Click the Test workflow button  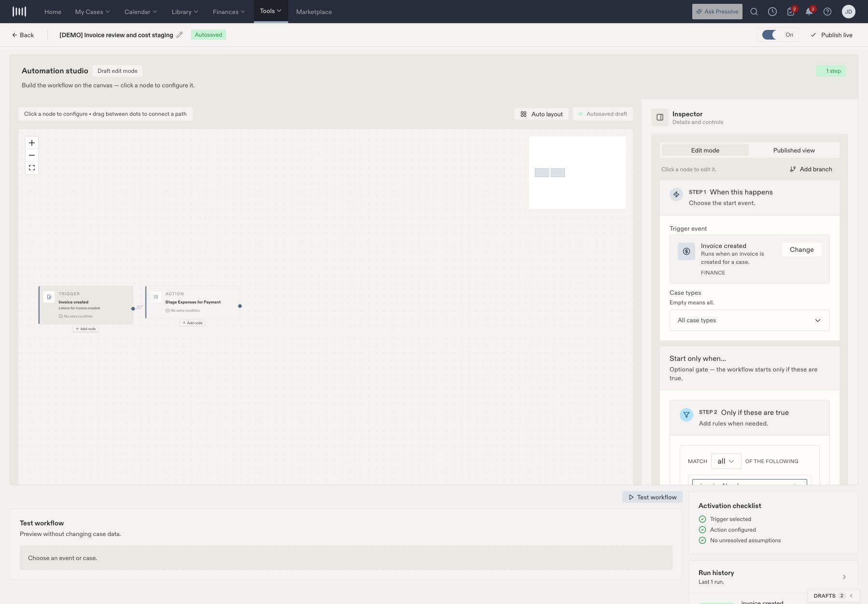point(652,497)
